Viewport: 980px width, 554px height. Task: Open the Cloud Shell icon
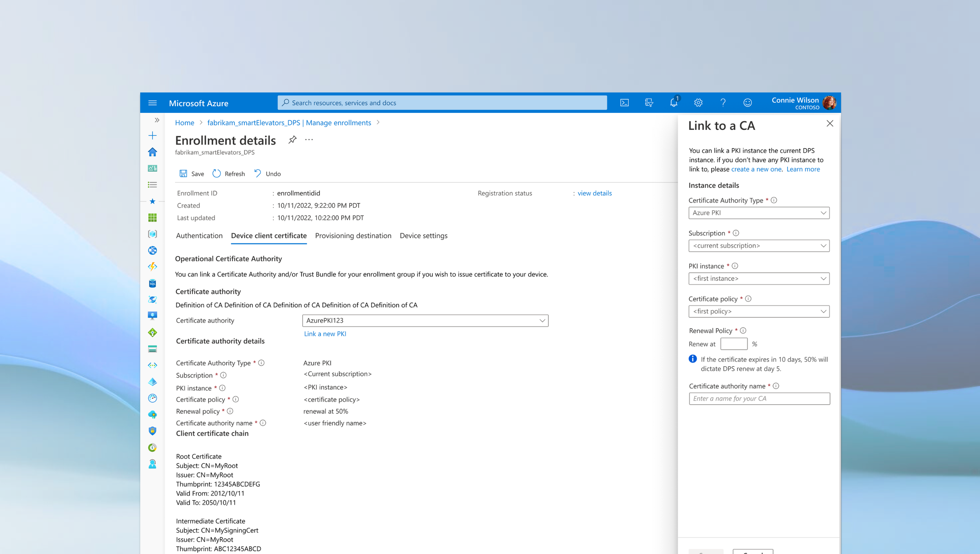624,103
